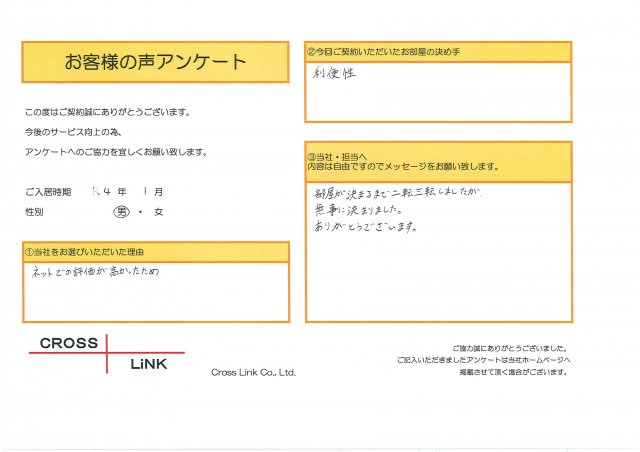Click the Cross Link Co., Ltd. text
The image size is (640, 452).
253,372
